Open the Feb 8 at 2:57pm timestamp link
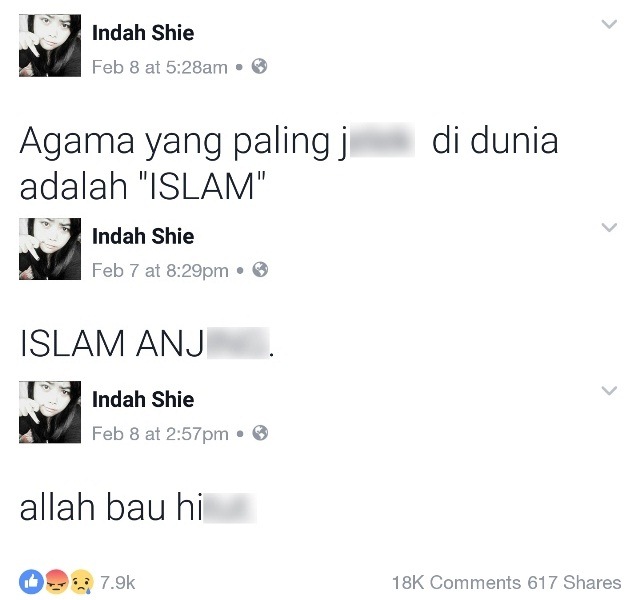630x600 pixels. pos(160,434)
